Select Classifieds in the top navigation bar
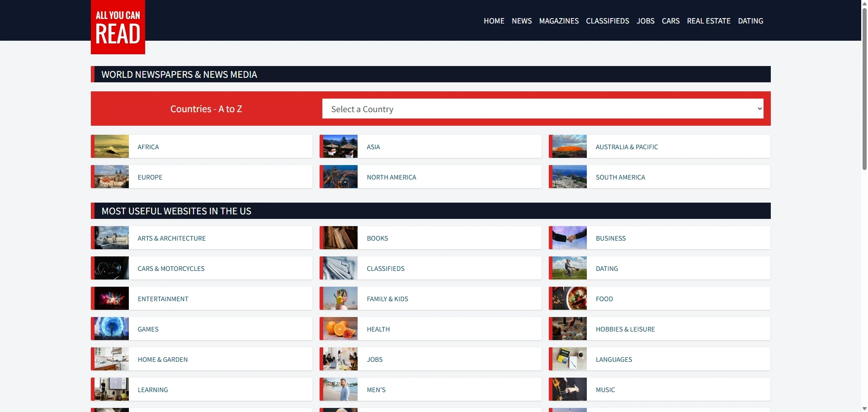Image resolution: width=868 pixels, height=412 pixels. click(x=608, y=21)
